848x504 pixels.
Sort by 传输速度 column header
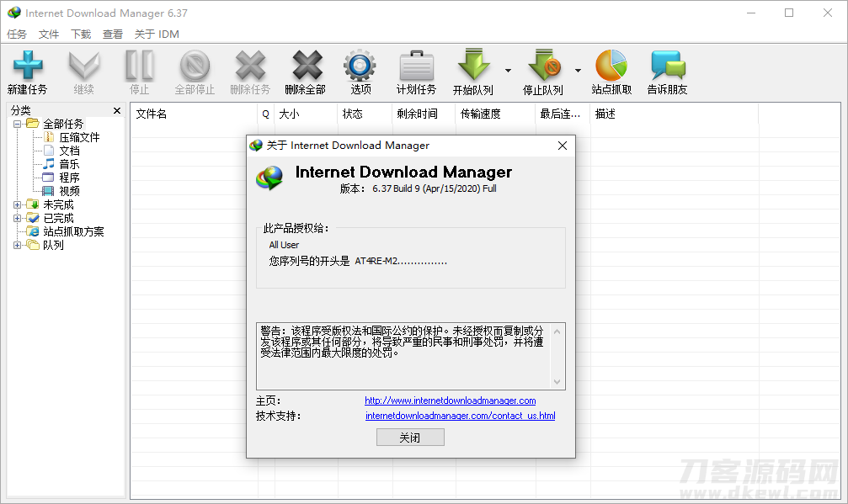495,114
